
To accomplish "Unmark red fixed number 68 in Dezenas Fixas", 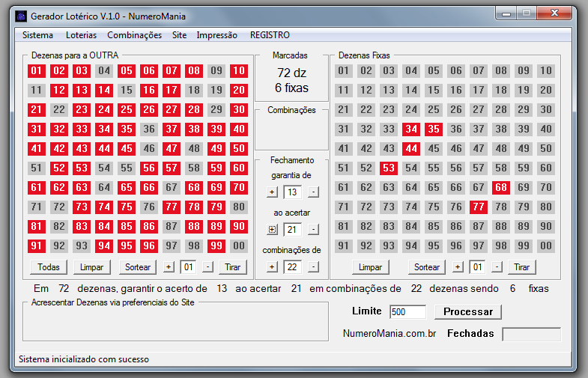I will coord(501,188).
